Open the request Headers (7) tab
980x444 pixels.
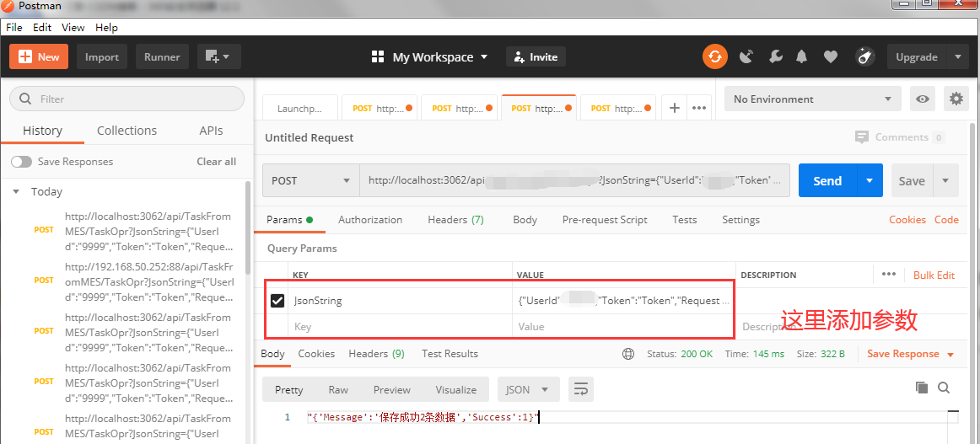pos(455,220)
